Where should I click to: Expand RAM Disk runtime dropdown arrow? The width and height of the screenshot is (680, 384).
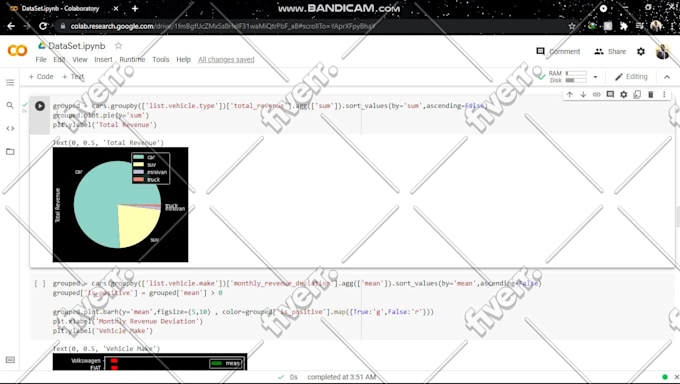pos(595,77)
